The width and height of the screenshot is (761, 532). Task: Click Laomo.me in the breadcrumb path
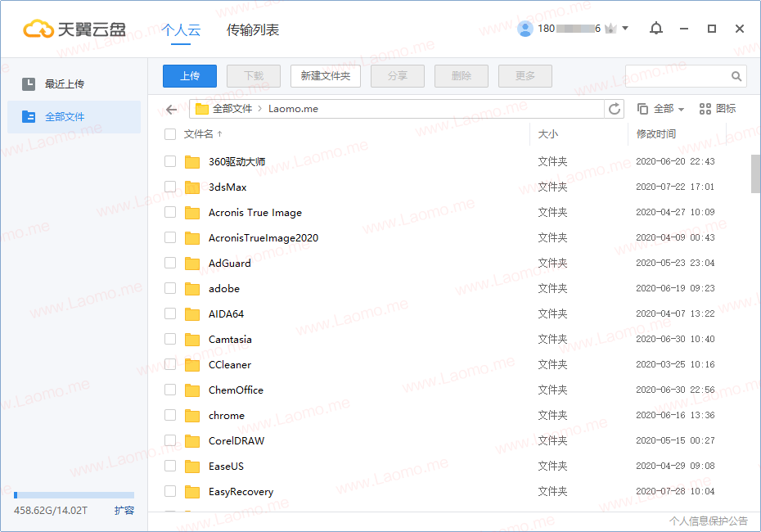[x=293, y=109]
